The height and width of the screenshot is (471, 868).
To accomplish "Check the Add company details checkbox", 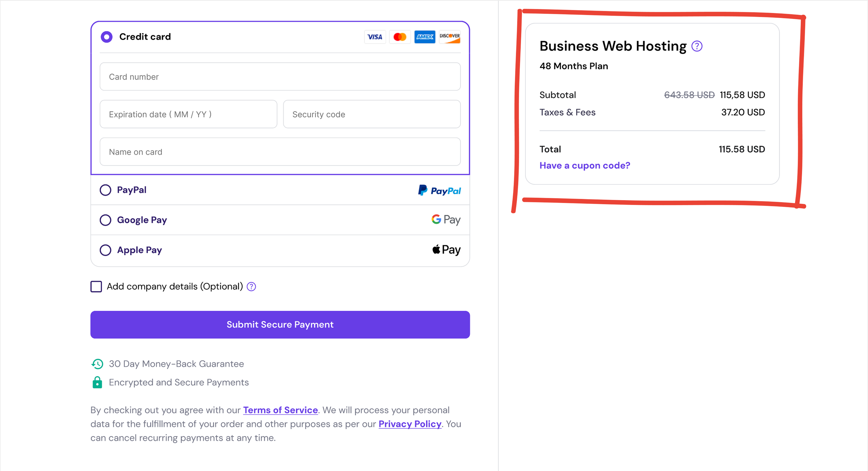I will coord(96,286).
